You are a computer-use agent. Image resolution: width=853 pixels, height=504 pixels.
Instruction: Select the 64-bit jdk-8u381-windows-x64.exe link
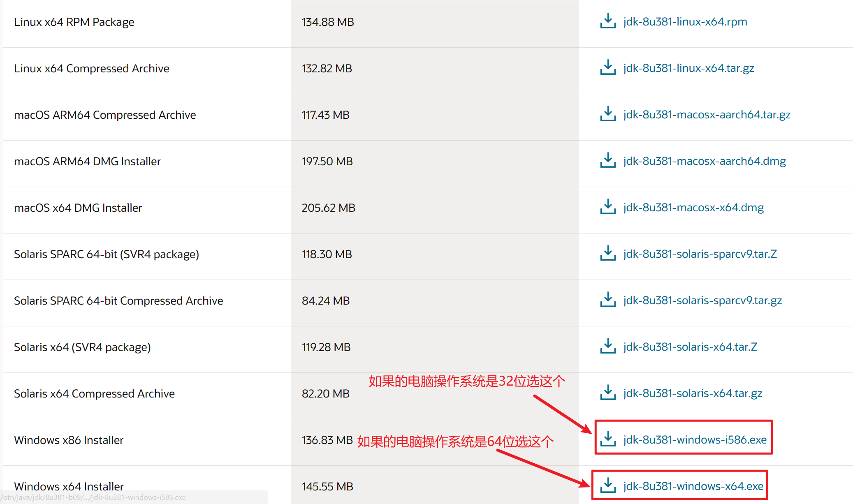point(693,486)
